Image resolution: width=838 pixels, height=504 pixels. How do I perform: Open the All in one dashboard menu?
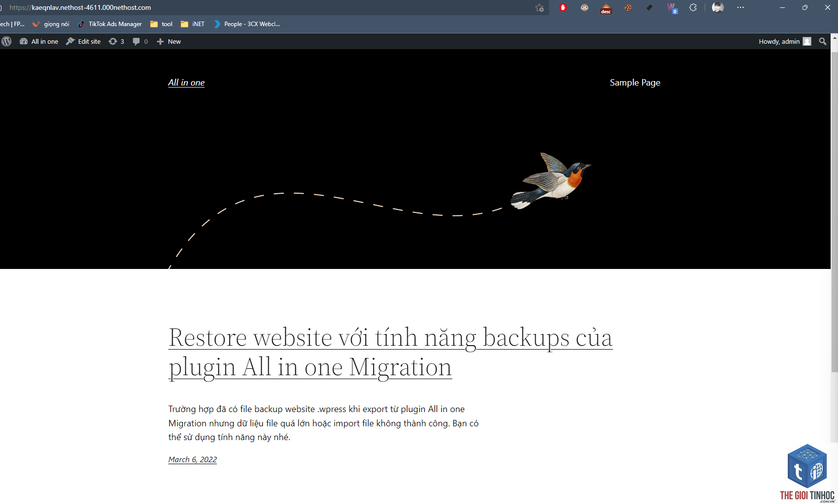pos(39,41)
